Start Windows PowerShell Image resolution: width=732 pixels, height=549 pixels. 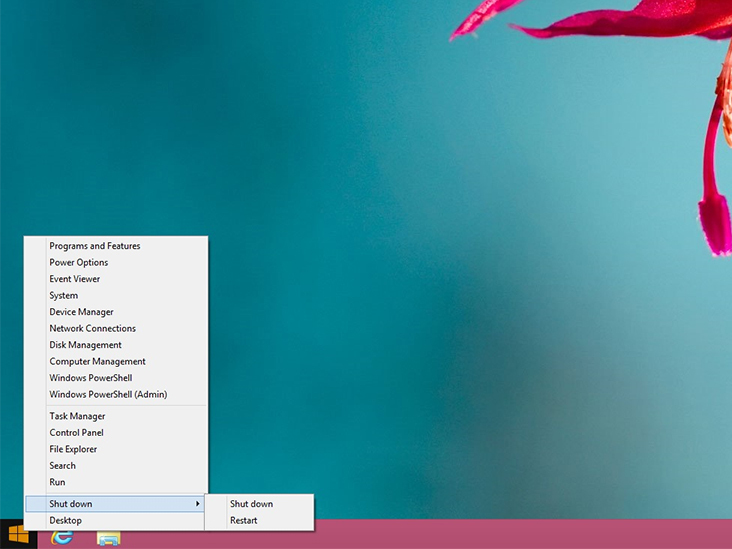click(116, 378)
